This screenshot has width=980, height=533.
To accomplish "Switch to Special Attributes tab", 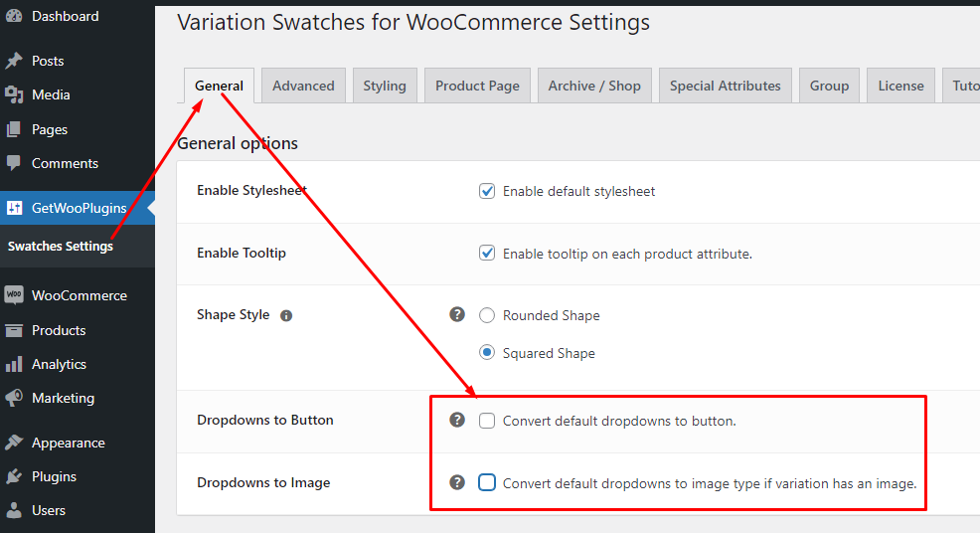I will [x=725, y=86].
